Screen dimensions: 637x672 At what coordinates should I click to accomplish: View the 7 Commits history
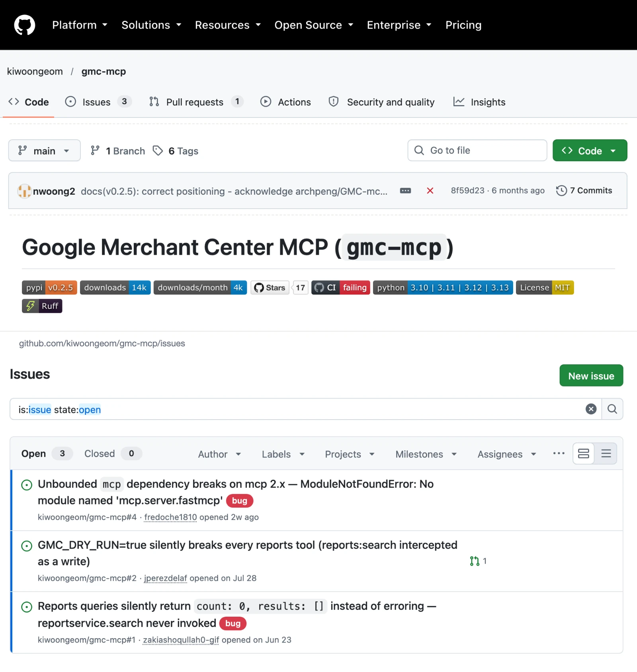(x=584, y=191)
